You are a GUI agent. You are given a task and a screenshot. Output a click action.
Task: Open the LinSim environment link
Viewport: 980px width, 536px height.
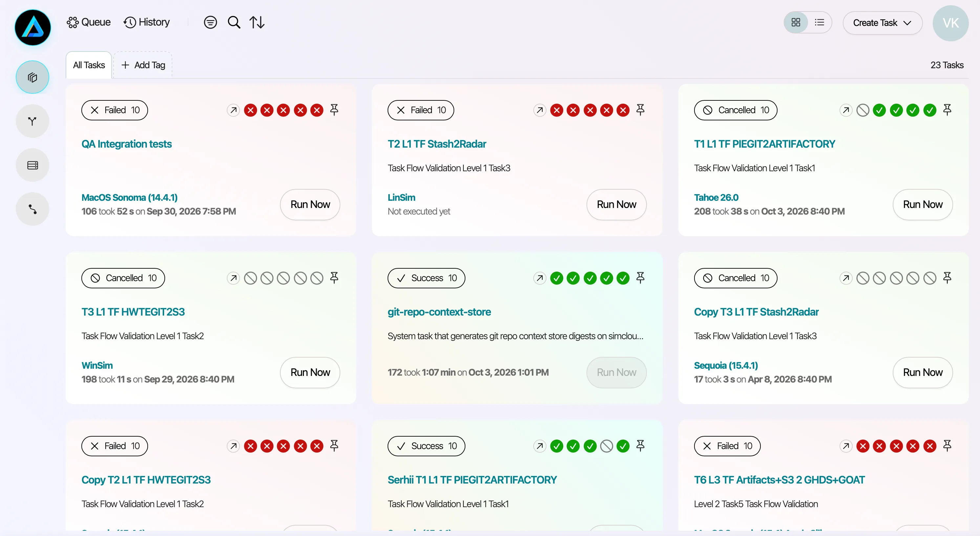point(401,198)
